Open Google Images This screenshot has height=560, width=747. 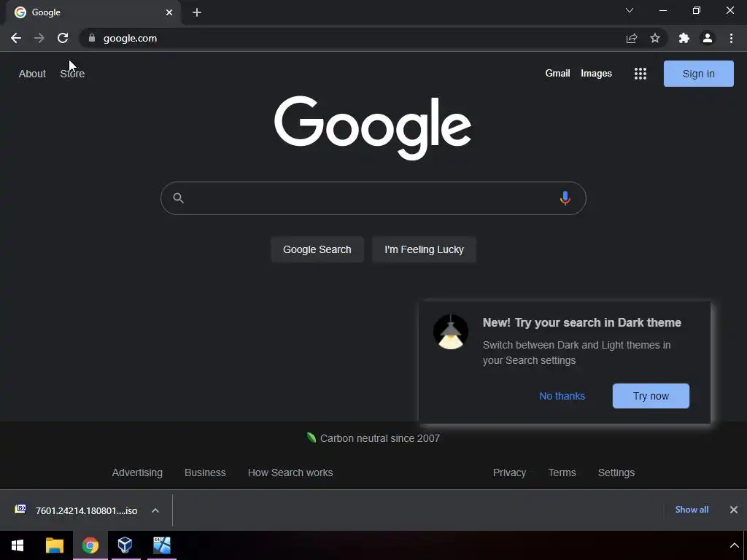click(596, 74)
